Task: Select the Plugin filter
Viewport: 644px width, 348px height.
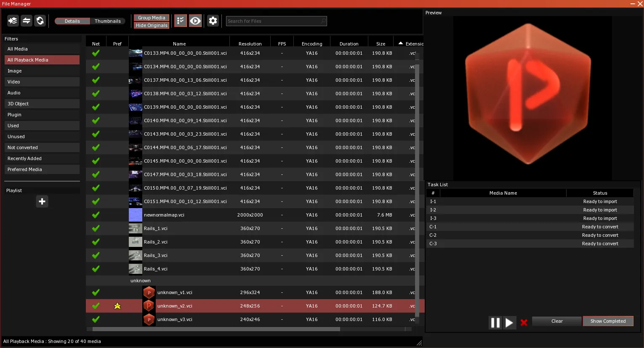Action: pyautogui.click(x=42, y=115)
